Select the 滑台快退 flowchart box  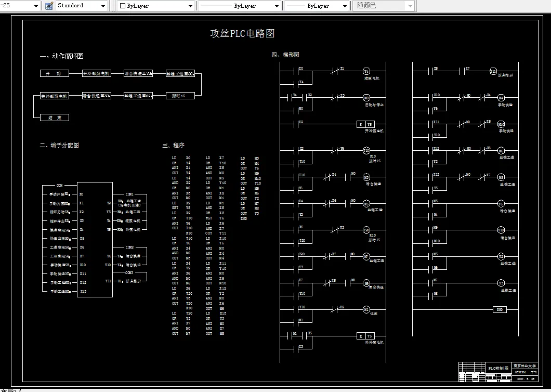pyautogui.click(x=97, y=96)
